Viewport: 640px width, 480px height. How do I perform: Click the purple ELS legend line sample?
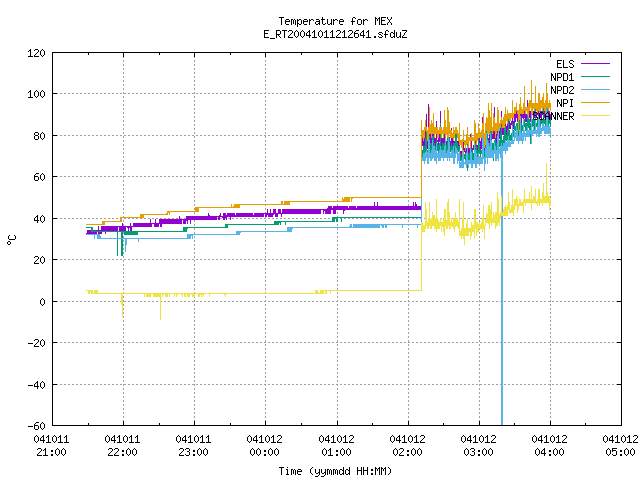595,64
